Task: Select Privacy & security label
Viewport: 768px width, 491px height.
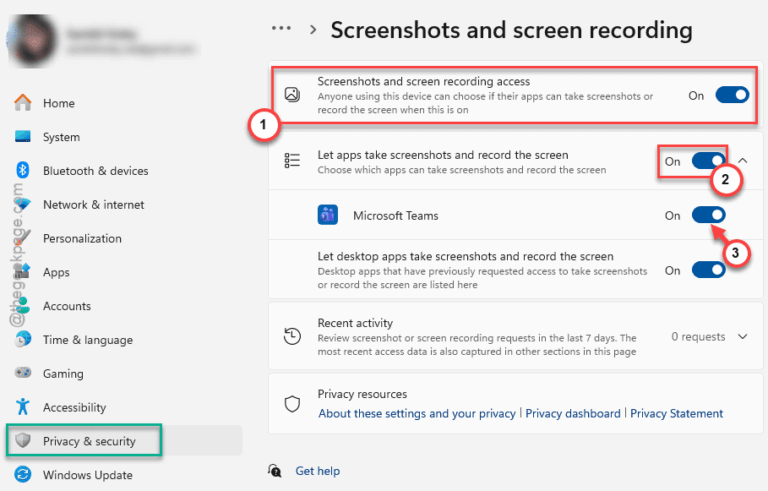Action: [x=89, y=442]
